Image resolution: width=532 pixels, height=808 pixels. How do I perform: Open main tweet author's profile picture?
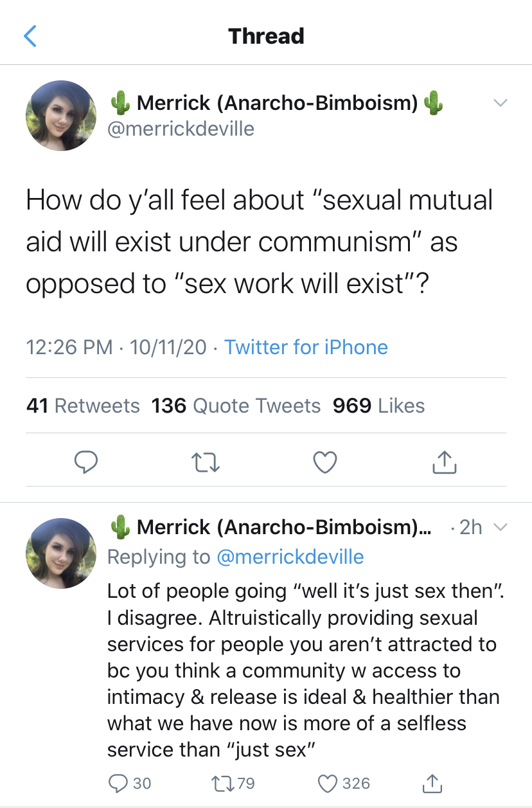[x=61, y=116]
